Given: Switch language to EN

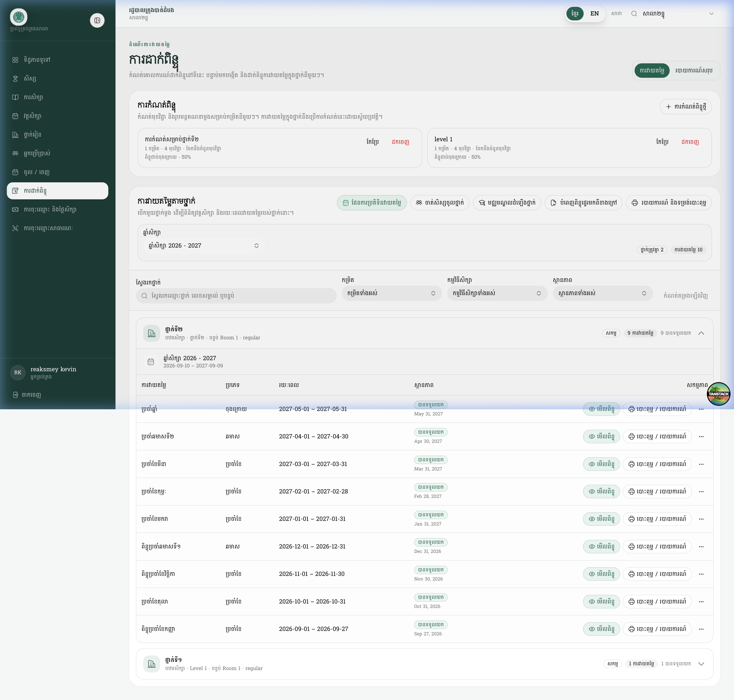Looking at the screenshot, I should click(594, 14).
